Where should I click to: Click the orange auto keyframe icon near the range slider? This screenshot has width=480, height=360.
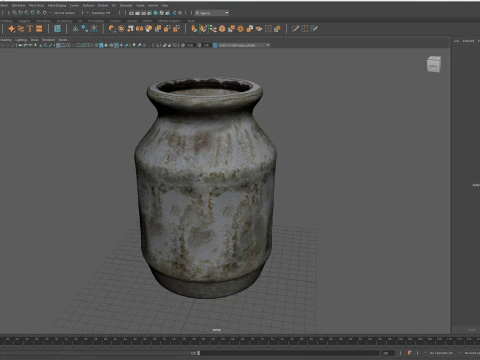(x=409, y=353)
